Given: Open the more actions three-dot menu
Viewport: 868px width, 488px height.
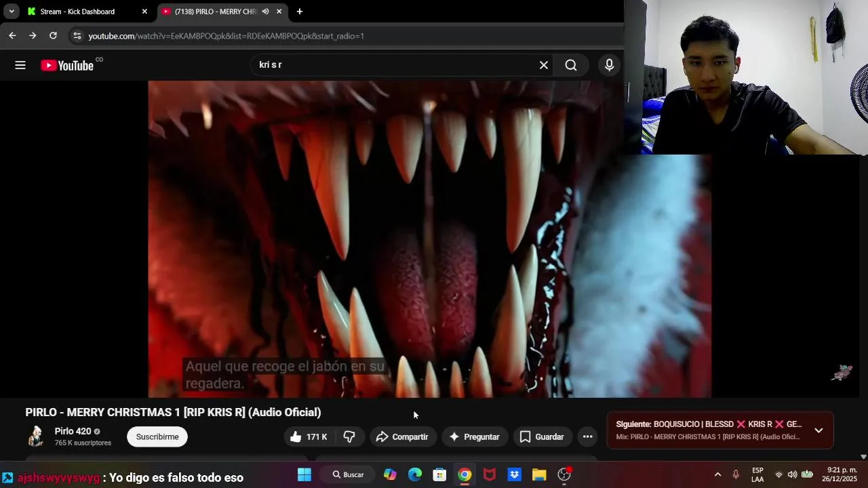Looking at the screenshot, I should pos(588,437).
